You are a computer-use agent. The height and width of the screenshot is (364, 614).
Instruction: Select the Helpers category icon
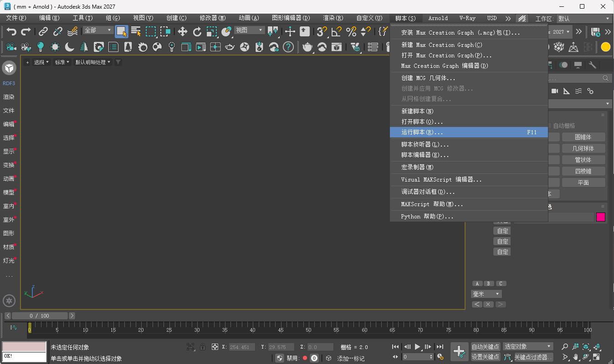click(x=567, y=91)
